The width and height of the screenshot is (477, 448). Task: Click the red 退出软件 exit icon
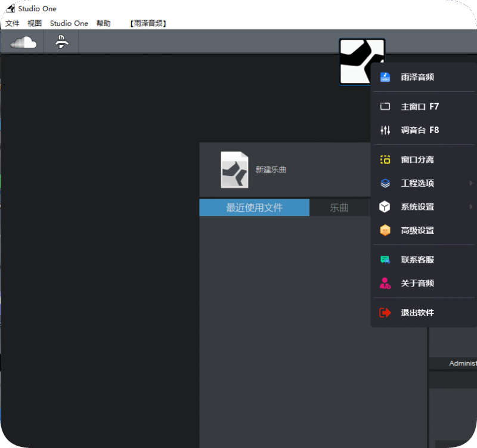click(385, 312)
